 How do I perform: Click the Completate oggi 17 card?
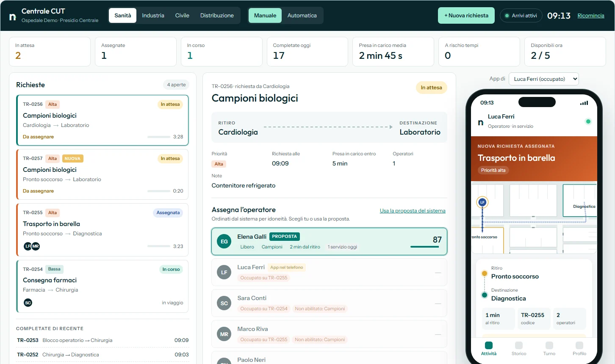pos(307,52)
